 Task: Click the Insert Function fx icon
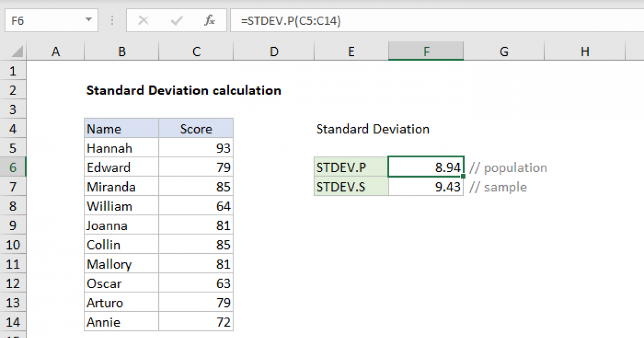(x=209, y=21)
